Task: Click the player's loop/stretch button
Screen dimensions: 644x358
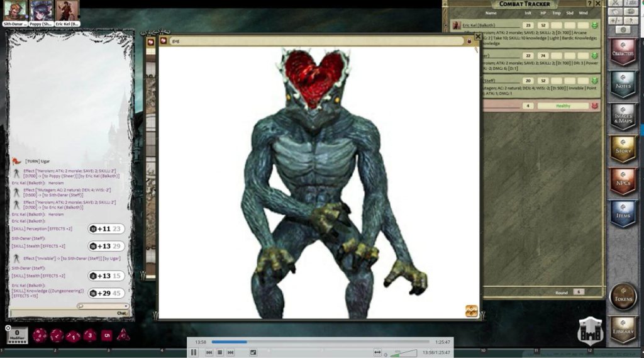Action: point(377,352)
